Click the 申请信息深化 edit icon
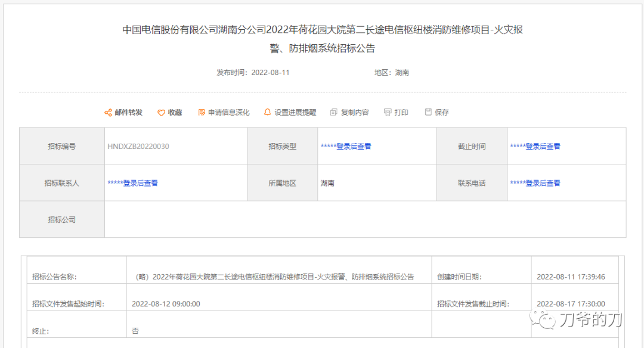 pyautogui.click(x=202, y=113)
